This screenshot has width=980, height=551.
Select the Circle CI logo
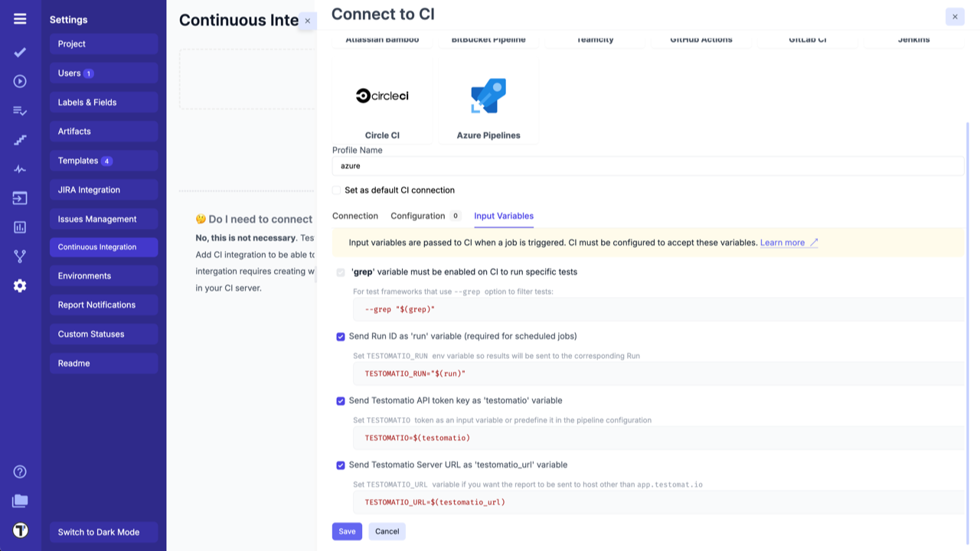[x=382, y=96]
